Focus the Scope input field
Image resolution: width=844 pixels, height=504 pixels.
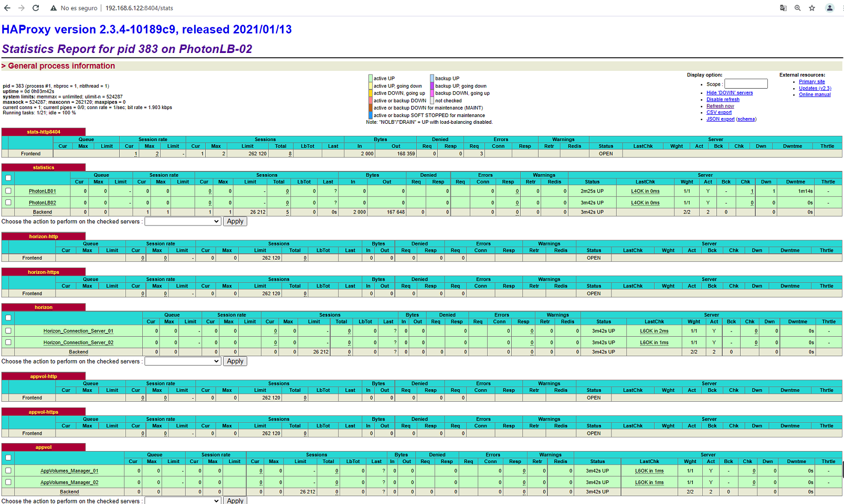(746, 84)
